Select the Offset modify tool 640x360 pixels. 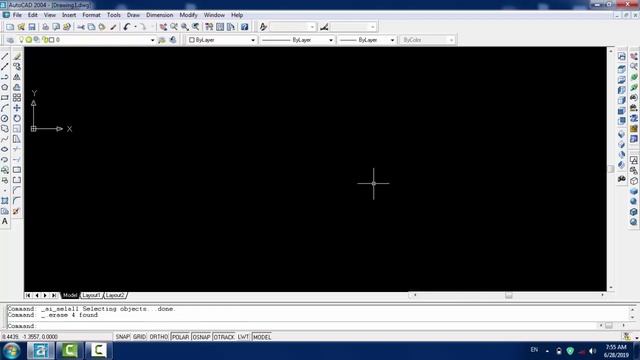click(17, 87)
